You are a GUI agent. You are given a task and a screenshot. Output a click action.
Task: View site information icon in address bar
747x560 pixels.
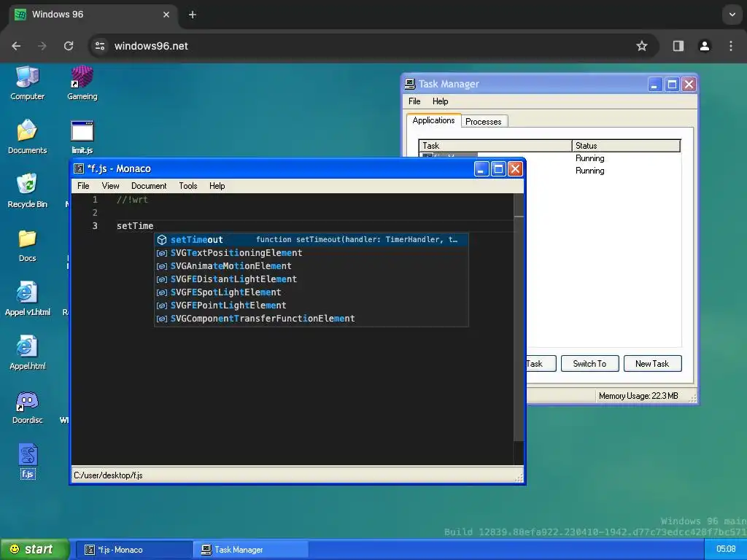click(99, 46)
